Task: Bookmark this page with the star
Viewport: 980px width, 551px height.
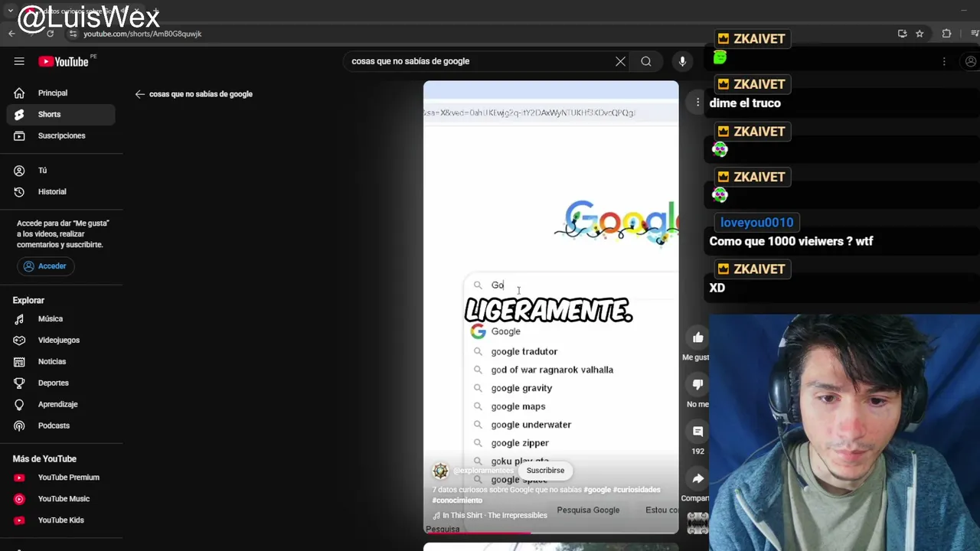Action: [920, 34]
